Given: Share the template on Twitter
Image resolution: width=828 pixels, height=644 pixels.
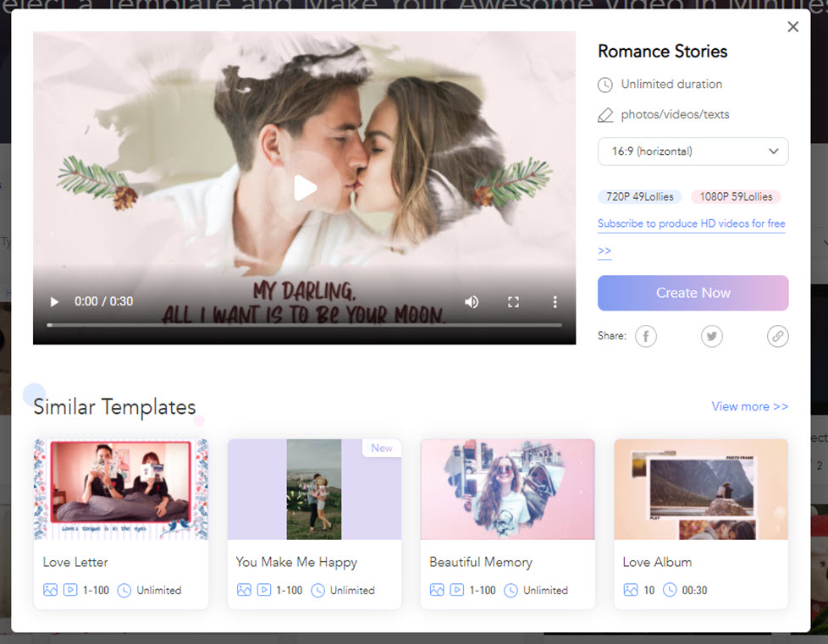Looking at the screenshot, I should [x=711, y=336].
